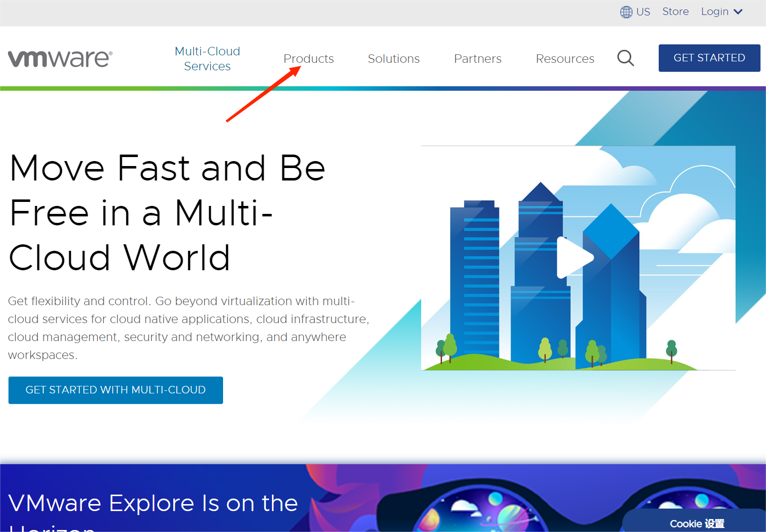Open the Resources menu
Image resolution: width=766 pixels, height=532 pixels.
click(565, 59)
